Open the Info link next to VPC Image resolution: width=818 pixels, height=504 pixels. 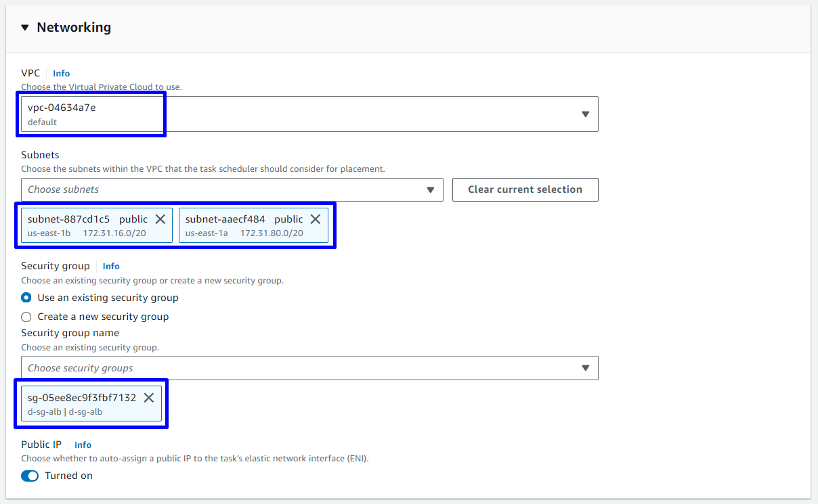62,73
